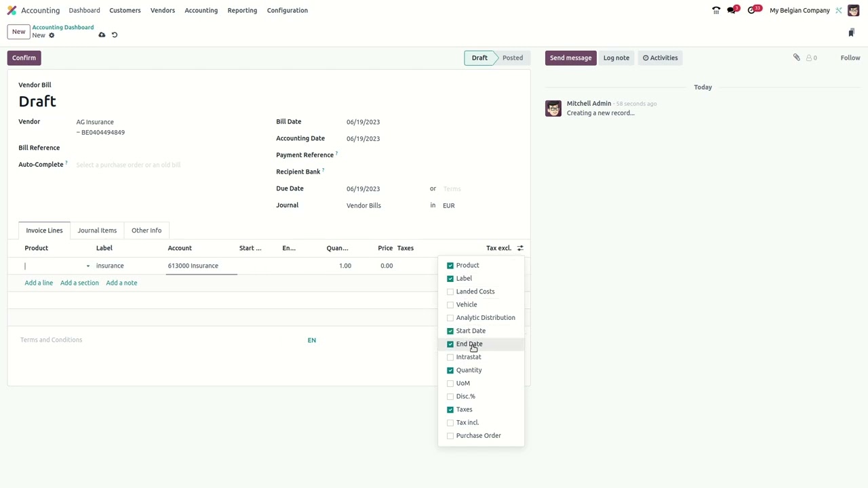
Task: Enable the Analytic Distribution column
Action: pyautogui.click(x=450, y=318)
